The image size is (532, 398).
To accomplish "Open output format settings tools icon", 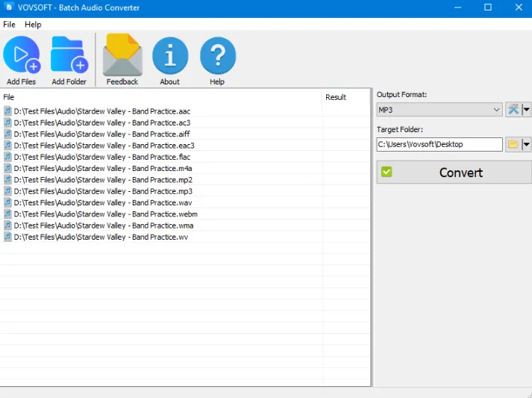I will pyautogui.click(x=513, y=110).
